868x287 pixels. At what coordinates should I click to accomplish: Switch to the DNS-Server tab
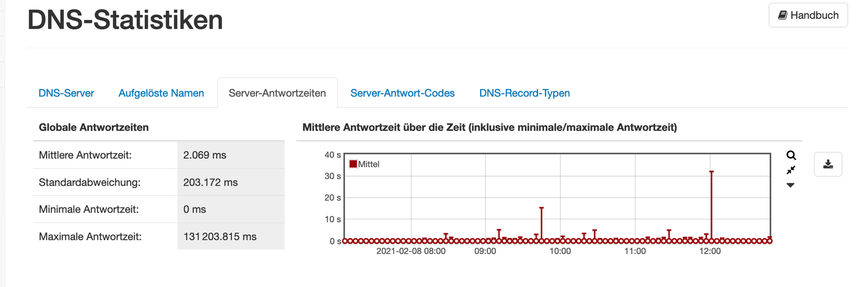click(x=66, y=93)
